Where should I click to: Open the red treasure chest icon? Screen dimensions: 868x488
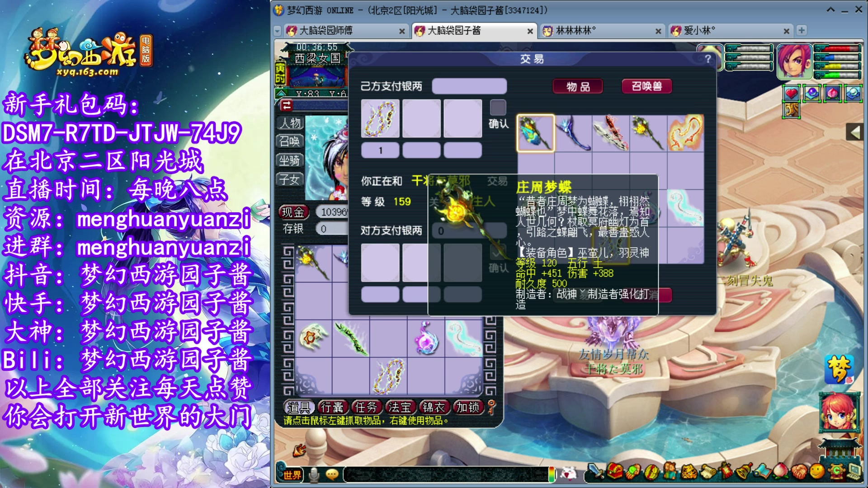(615, 471)
